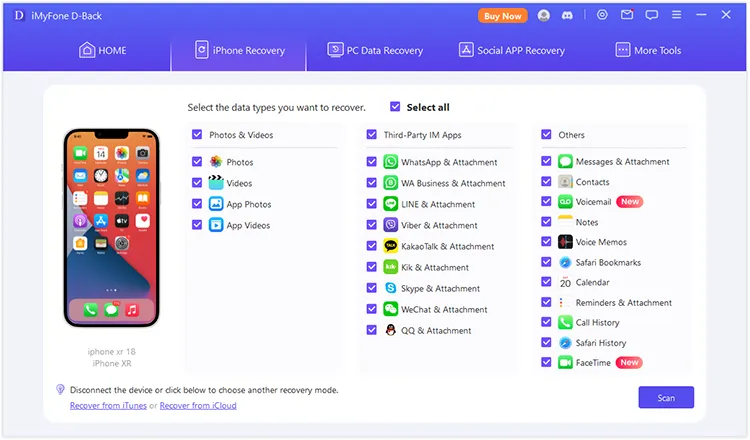Viewport: 750px width, 440px height.
Task: Uncheck the QQ & Attachment checkbox
Action: coord(372,330)
